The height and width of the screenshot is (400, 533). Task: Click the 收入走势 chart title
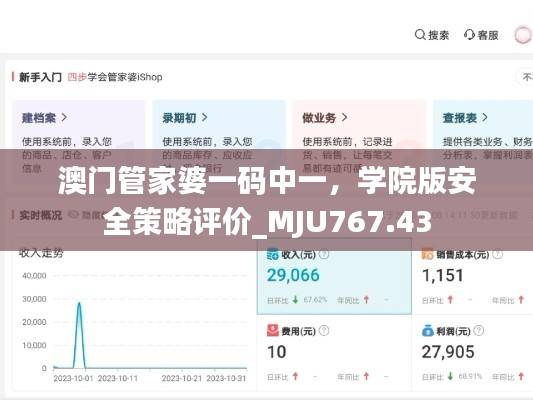coord(41,253)
